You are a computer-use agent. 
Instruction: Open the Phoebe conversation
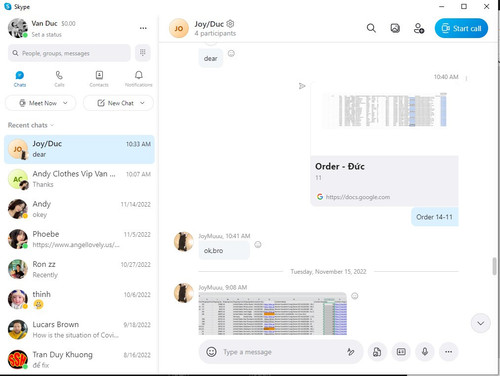(x=79, y=239)
